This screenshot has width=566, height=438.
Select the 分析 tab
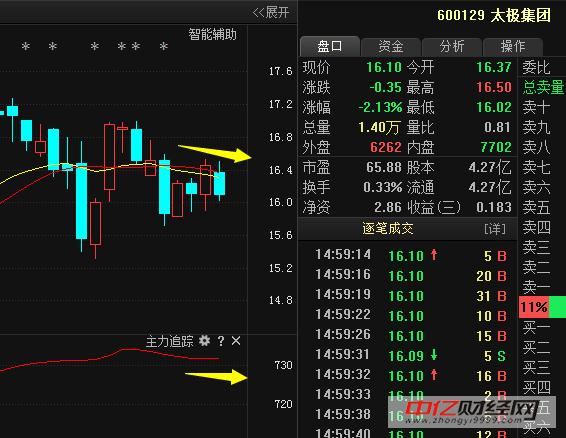tap(452, 47)
